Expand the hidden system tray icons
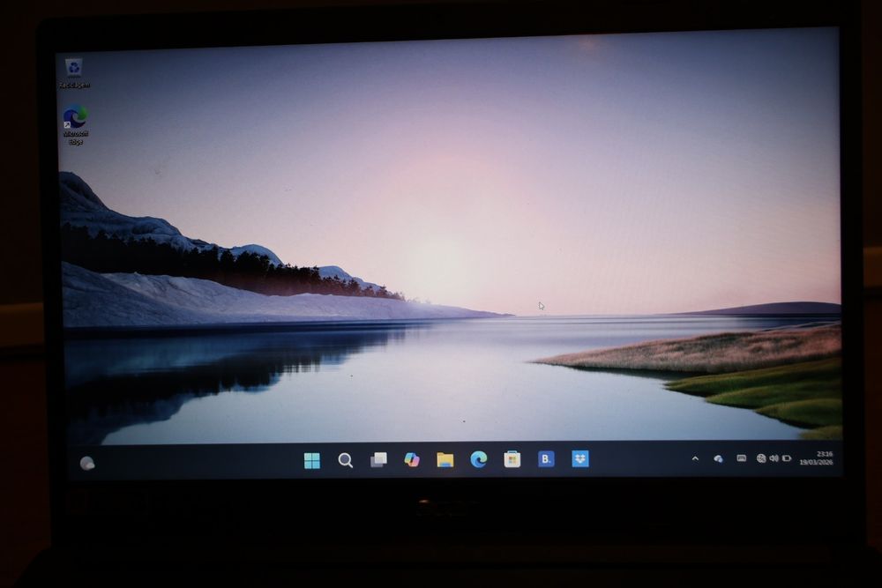 [x=695, y=458]
